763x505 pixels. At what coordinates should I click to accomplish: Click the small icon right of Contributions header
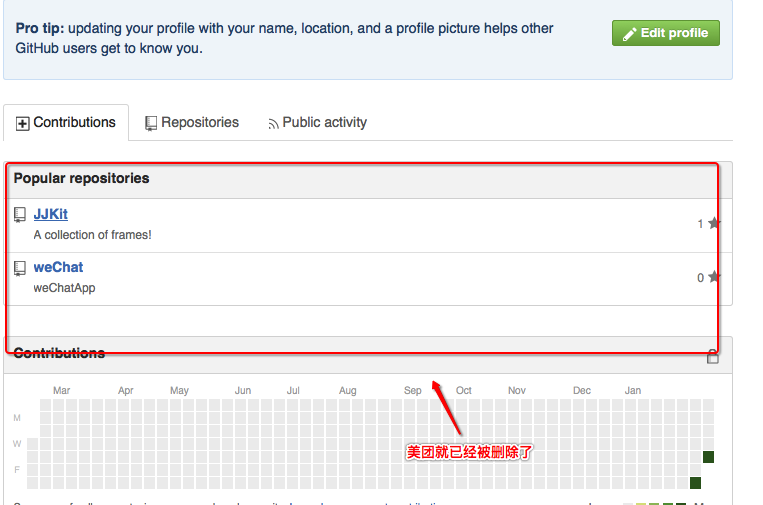(x=713, y=357)
